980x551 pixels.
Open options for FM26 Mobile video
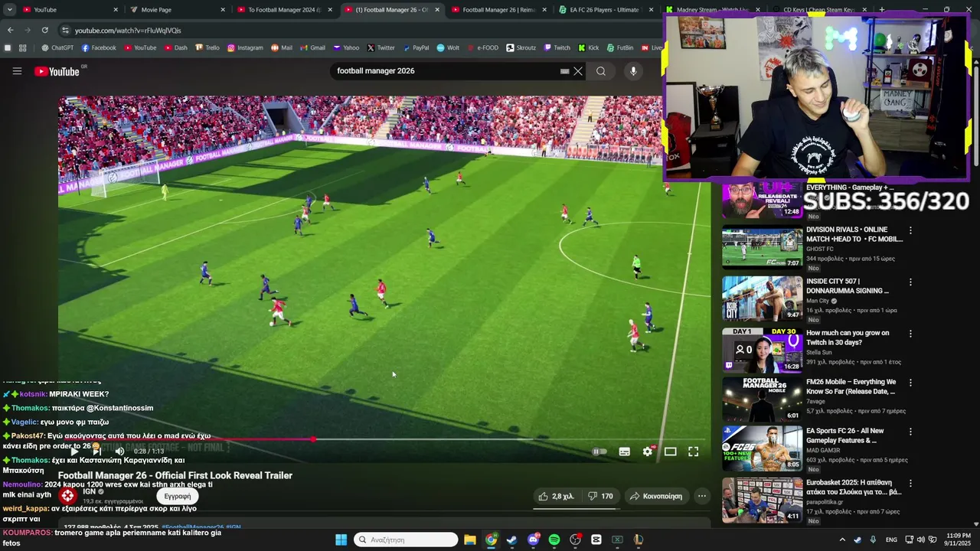(x=910, y=383)
